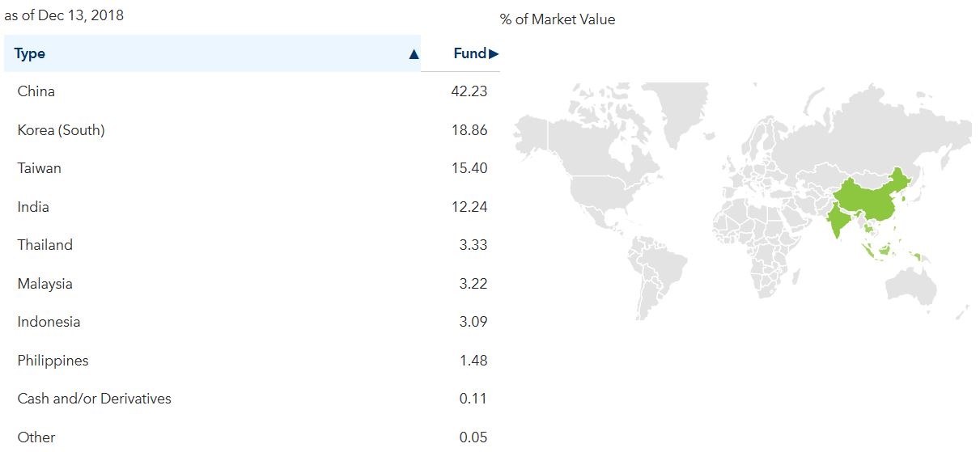Click the Indonesia row label
The width and height of the screenshot is (980, 452).
(49, 322)
